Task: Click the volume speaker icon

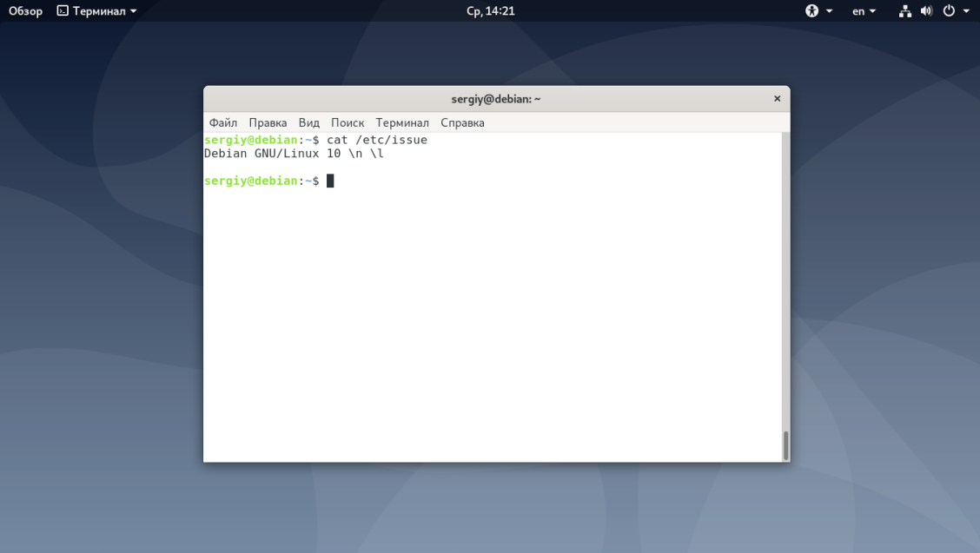Action: click(926, 10)
